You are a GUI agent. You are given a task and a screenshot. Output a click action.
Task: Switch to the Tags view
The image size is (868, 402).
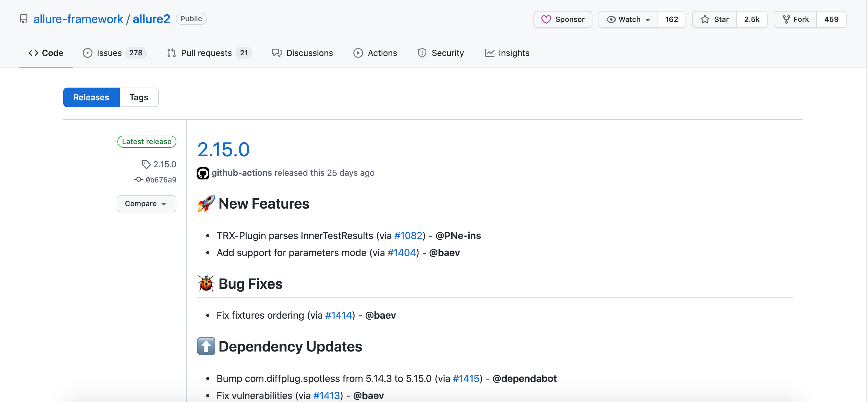click(139, 97)
